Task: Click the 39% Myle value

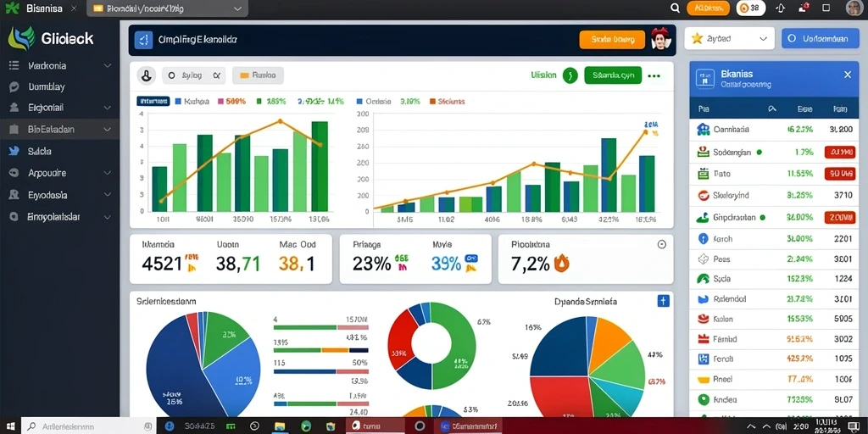Action: [446, 264]
